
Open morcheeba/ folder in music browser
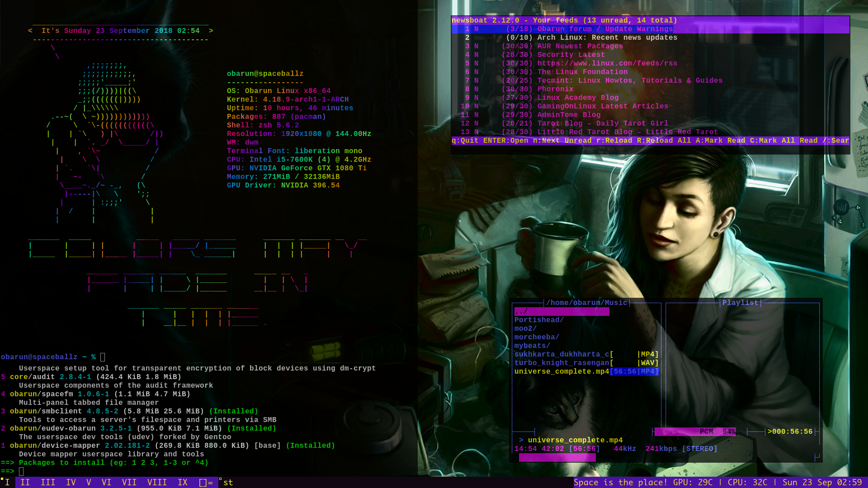point(537,337)
